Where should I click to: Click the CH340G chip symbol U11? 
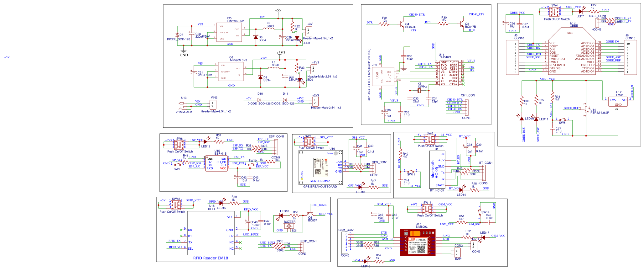pos(449,73)
